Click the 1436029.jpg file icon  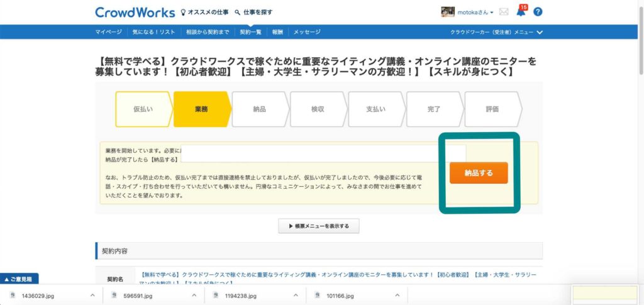click(13, 295)
